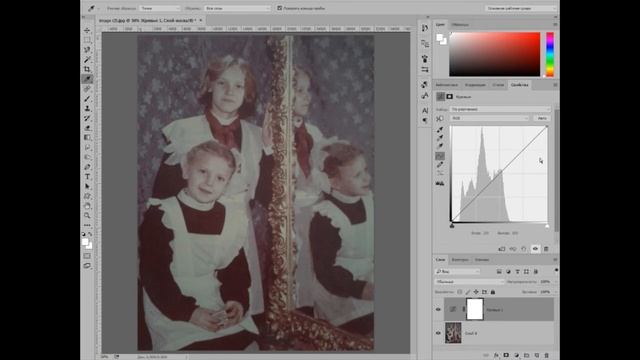Screen dimensions: 640x360
Task: Reset the Curves adjustment to defaults
Action: click(524, 249)
